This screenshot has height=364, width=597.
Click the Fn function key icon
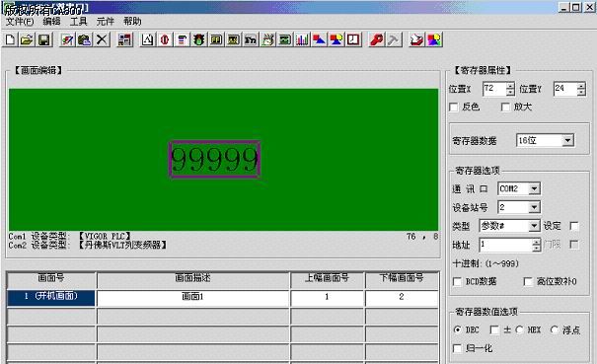(250, 40)
